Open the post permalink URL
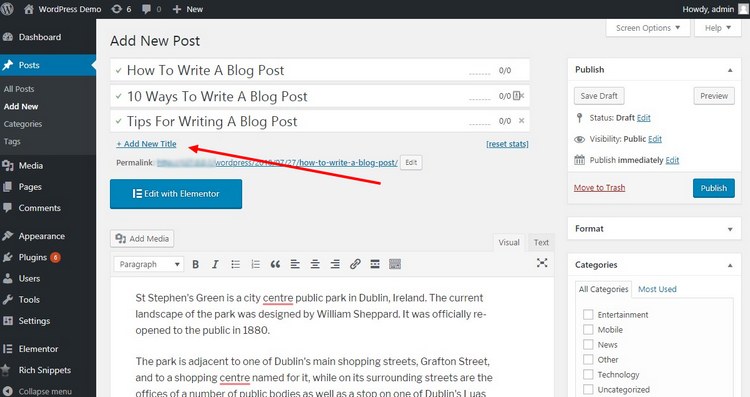750x397 pixels. coord(277,163)
